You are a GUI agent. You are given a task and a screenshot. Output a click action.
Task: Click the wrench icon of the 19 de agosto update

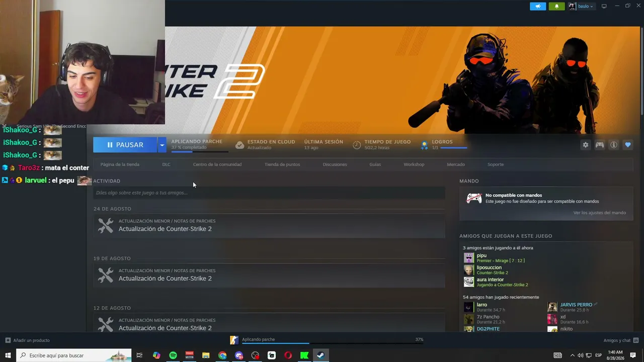[x=106, y=275]
